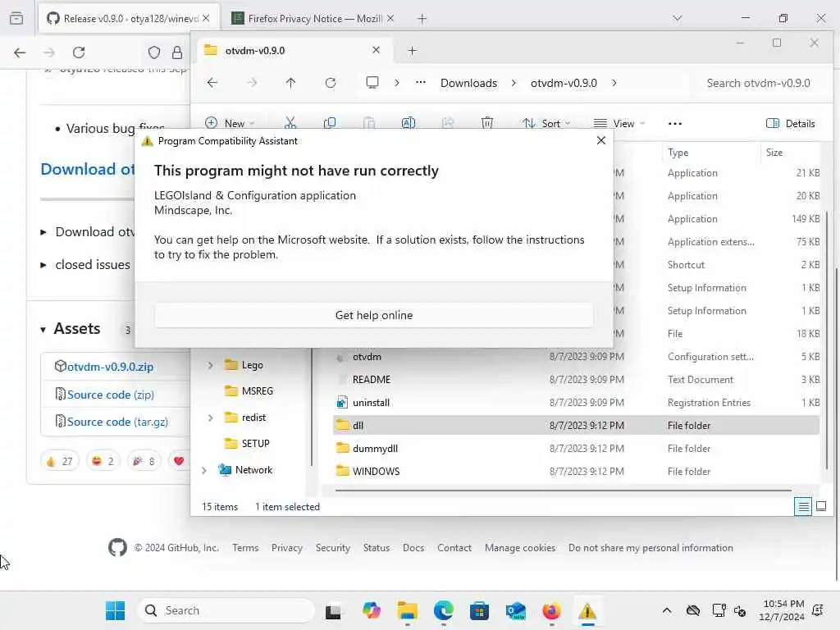Open the See more ellipsis menu in toolbar
This screenshot has width=840, height=630.
pyautogui.click(x=675, y=123)
